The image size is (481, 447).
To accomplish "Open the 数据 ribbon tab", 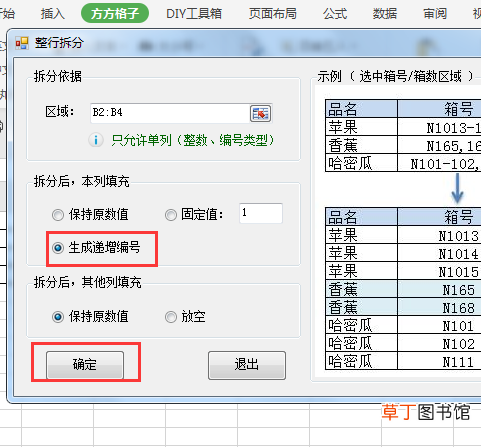I will click(385, 14).
